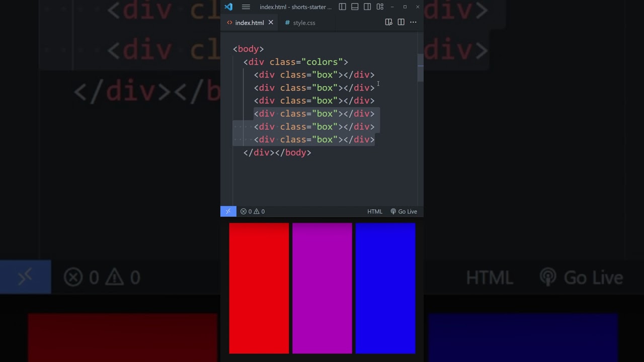The width and height of the screenshot is (644, 362).
Task: Start the Go Live server
Action: coord(404,212)
